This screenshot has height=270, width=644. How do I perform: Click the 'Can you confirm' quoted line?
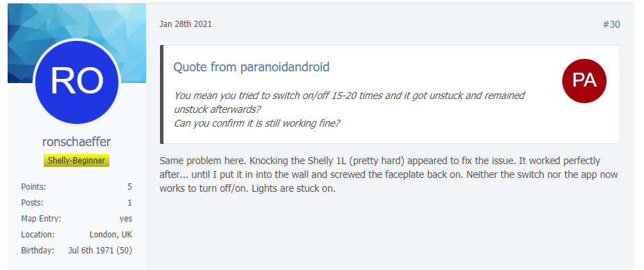click(257, 123)
